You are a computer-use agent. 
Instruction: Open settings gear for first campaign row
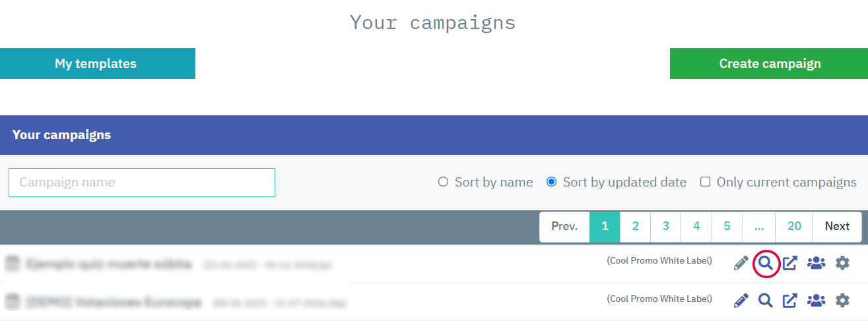(x=842, y=264)
